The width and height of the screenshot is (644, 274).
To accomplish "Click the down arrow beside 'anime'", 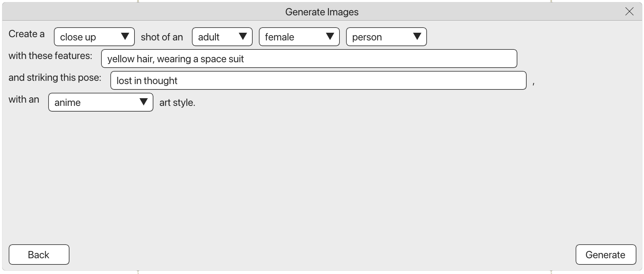I will pyautogui.click(x=144, y=102).
